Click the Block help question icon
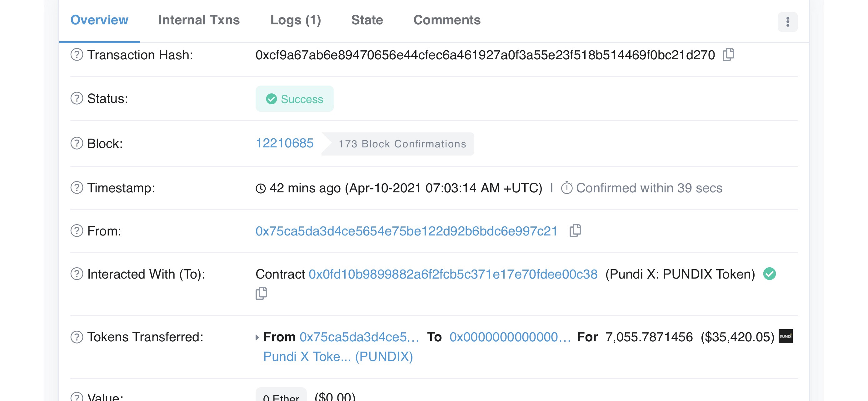868x401 pixels. 77,143
